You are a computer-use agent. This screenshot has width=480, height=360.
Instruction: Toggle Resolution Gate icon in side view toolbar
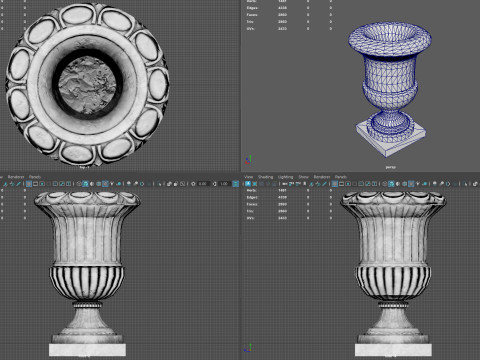point(348,184)
